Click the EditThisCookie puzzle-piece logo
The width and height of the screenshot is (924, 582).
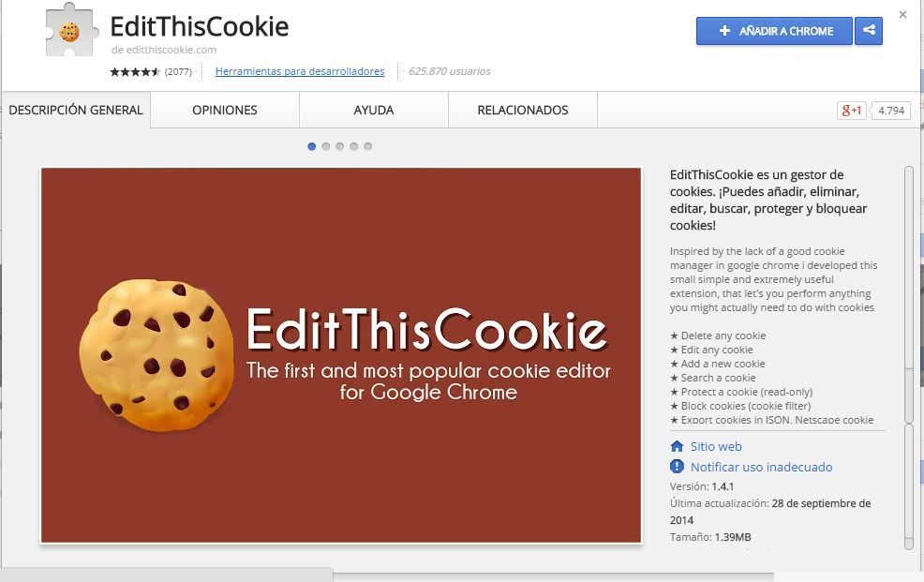coord(71,31)
